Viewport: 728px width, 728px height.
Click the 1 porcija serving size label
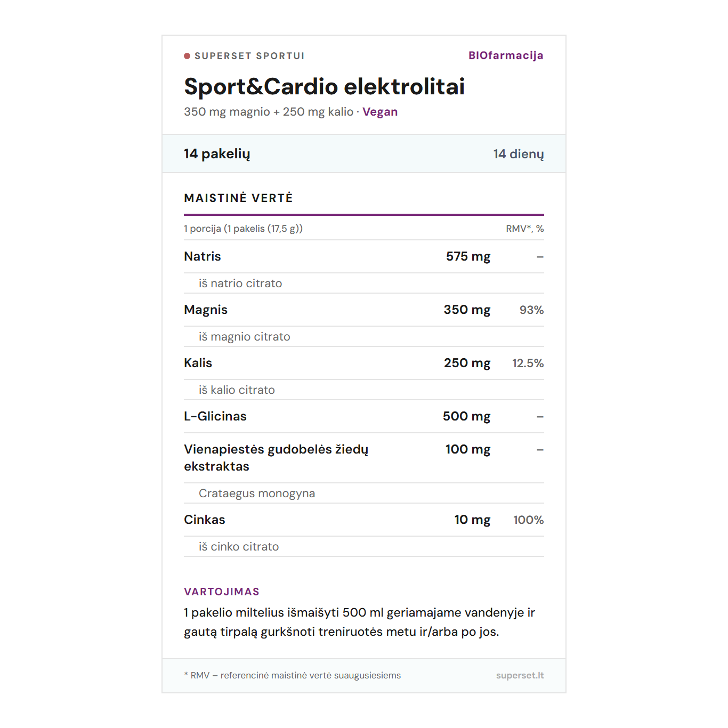click(243, 229)
